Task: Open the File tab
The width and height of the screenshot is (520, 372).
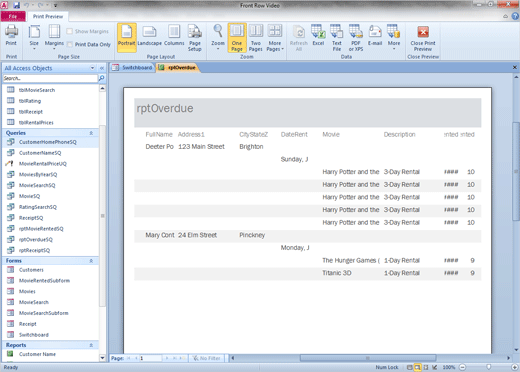Action: pyautogui.click(x=13, y=16)
